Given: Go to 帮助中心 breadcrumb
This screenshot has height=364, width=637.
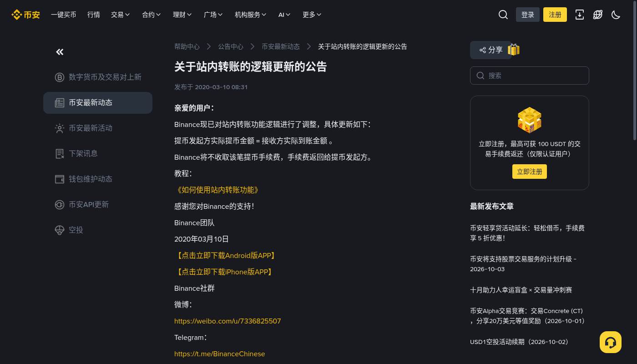Looking at the screenshot, I should 187,46.
